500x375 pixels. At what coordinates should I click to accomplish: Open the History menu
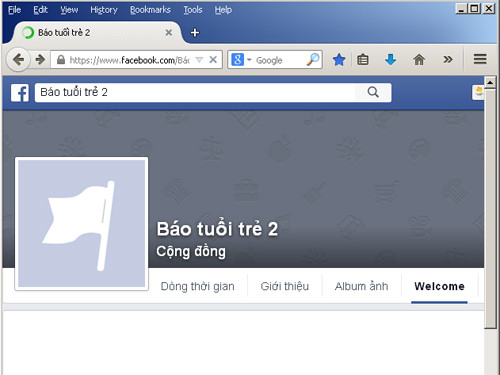[104, 10]
